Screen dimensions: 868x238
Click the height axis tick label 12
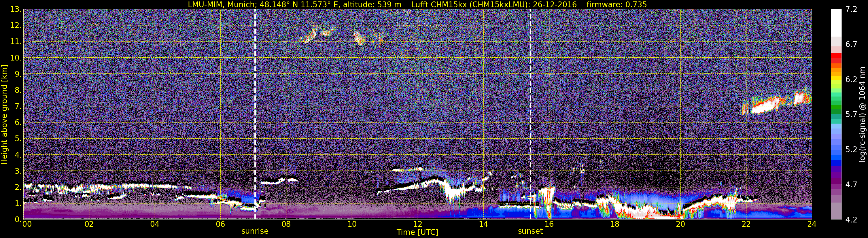(x=16, y=26)
